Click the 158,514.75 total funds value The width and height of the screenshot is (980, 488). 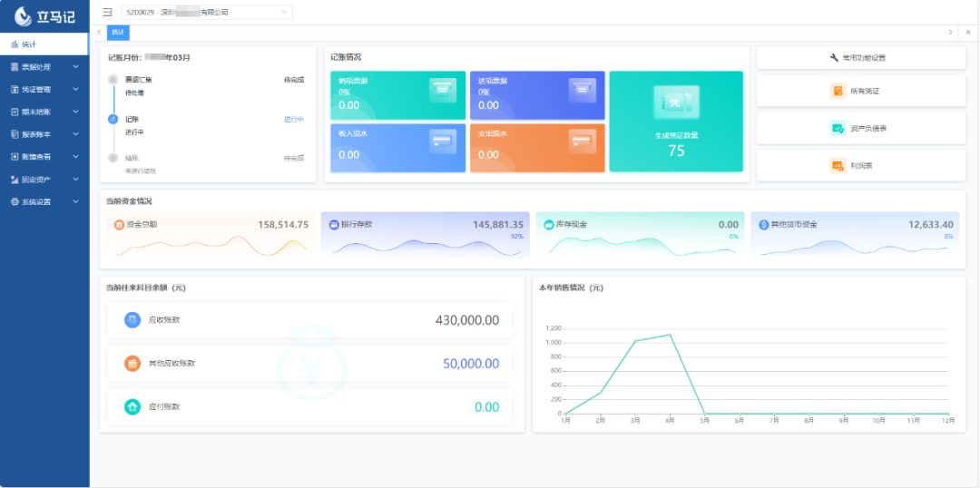283,225
